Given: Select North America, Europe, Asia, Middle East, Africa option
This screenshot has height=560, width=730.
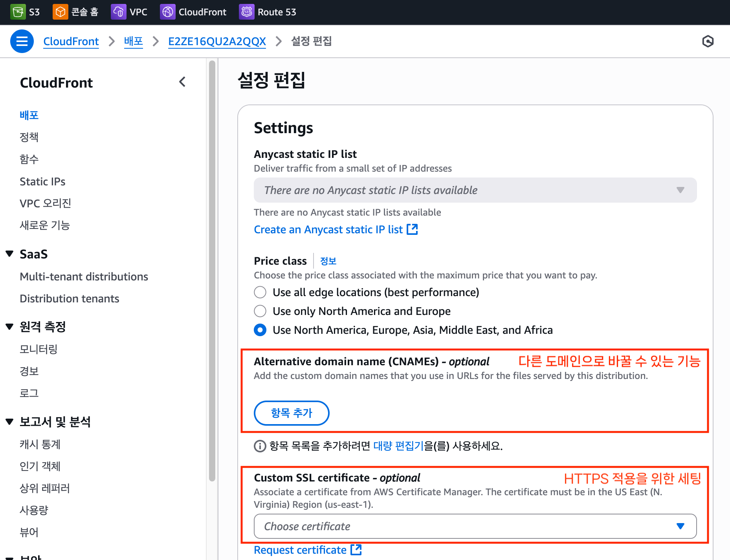Looking at the screenshot, I should pos(260,330).
